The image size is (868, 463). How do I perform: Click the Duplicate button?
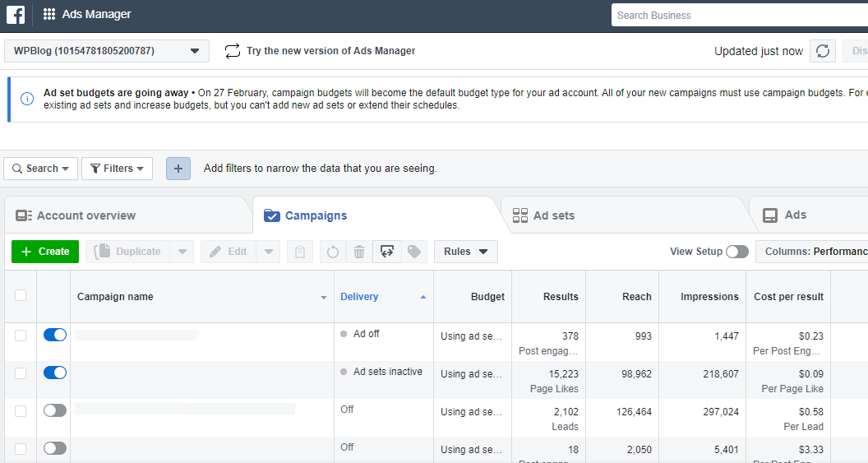click(x=128, y=252)
